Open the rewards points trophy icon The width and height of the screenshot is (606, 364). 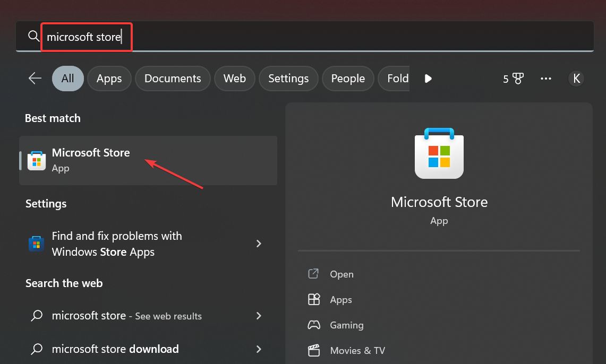point(518,79)
